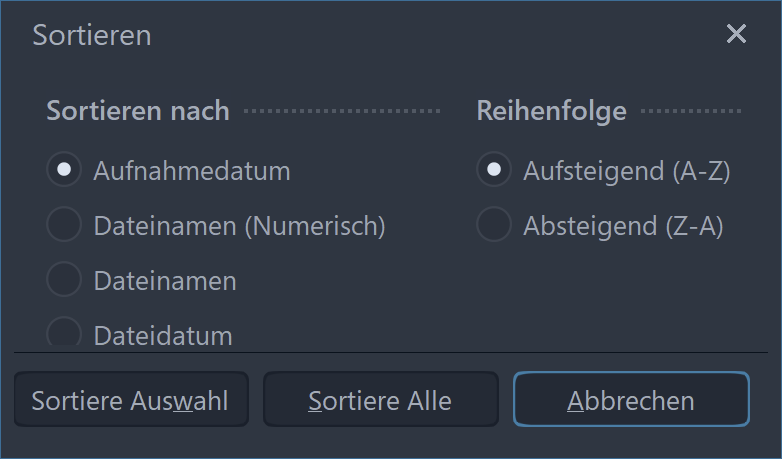Screen dimensions: 782x459
Task: Close the Sortieren dialog with X
Action: coord(736,35)
